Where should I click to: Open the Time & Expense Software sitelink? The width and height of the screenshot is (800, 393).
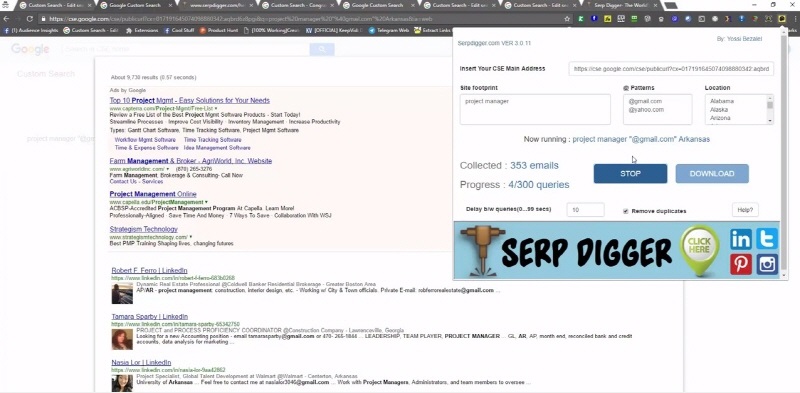[x=146, y=148]
